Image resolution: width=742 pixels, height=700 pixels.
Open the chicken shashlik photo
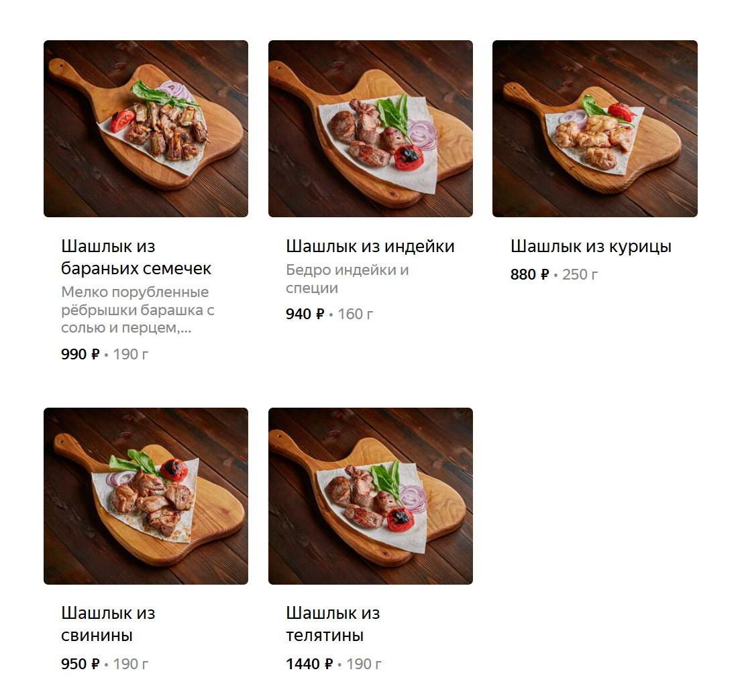point(595,129)
